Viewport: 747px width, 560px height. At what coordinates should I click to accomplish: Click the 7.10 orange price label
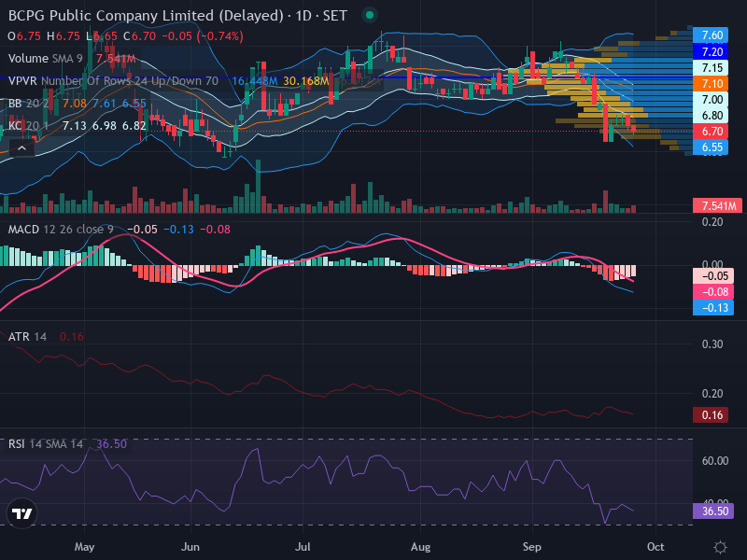coord(711,84)
